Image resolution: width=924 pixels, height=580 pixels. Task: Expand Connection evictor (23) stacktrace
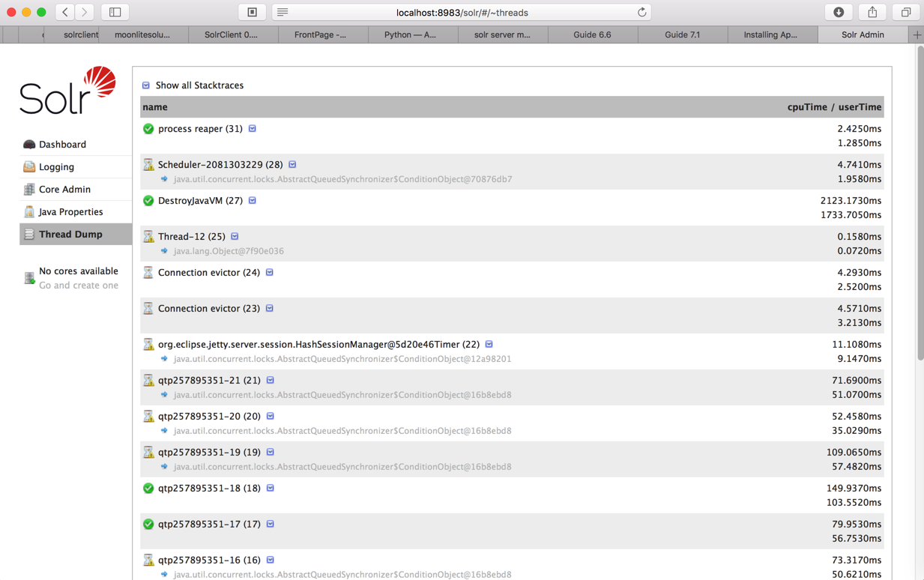pos(270,309)
